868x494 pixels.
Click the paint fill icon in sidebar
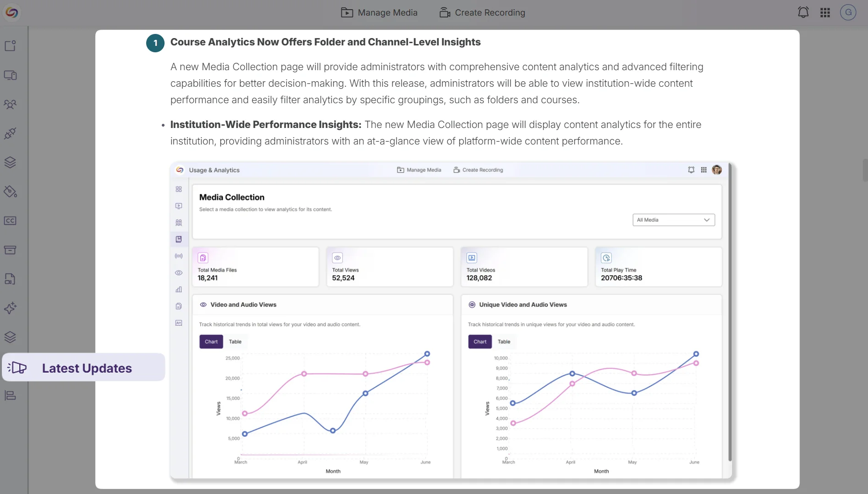(x=11, y=191)
